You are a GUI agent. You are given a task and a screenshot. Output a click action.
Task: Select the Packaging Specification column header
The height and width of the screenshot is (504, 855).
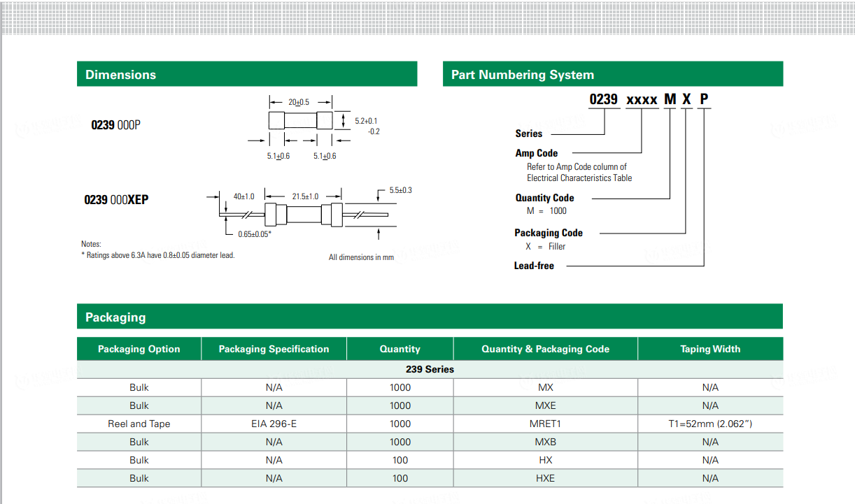(x=274, y=349)
